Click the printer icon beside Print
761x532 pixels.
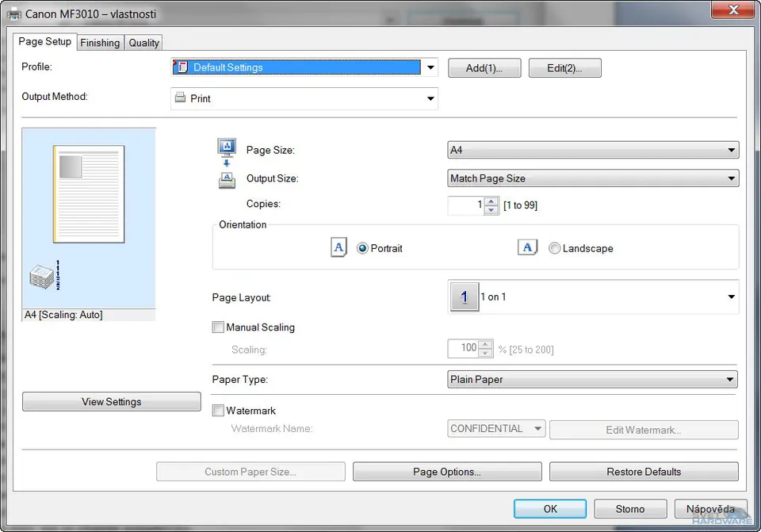click(180, 98)
